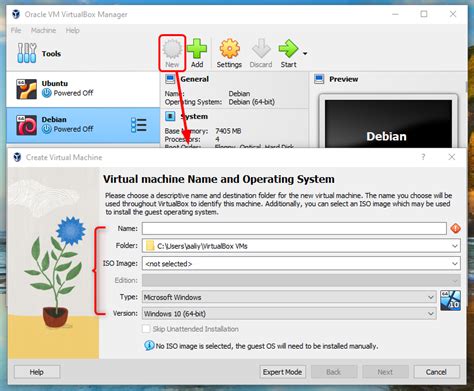Cancel the Create Virtual Machine dialog

point(436,372)
